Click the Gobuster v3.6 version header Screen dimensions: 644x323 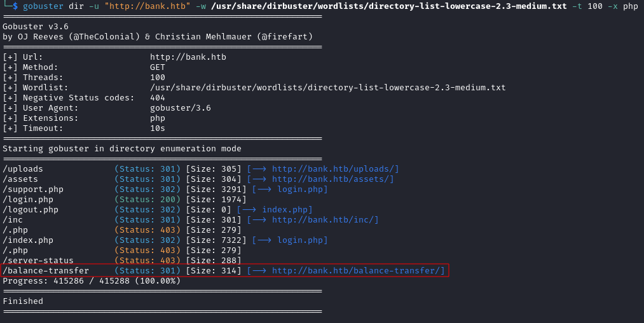pos(36,27)
